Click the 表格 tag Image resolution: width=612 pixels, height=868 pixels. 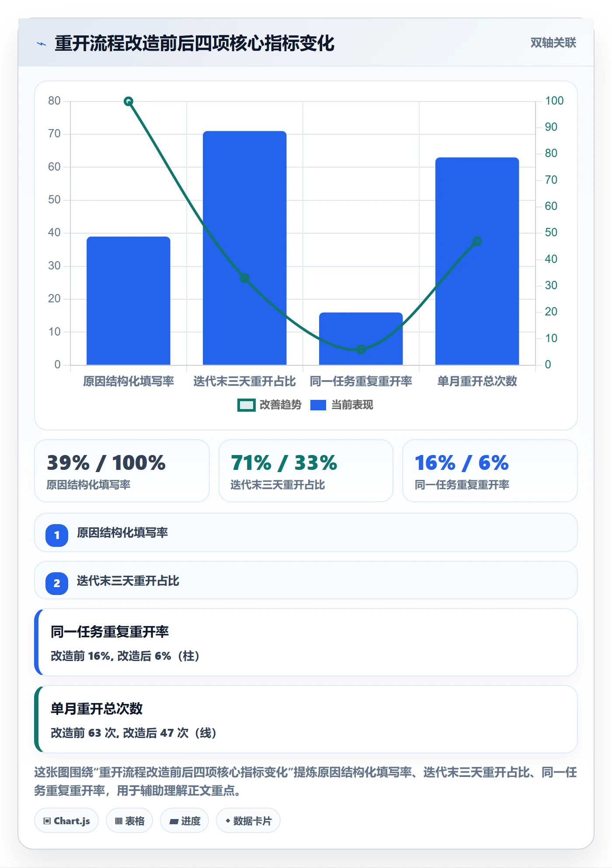pyautogui.click(x=129, y=821)
